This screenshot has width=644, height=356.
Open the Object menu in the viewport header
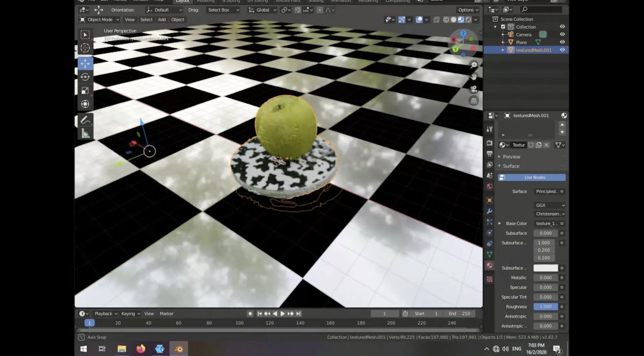point(178,20)
